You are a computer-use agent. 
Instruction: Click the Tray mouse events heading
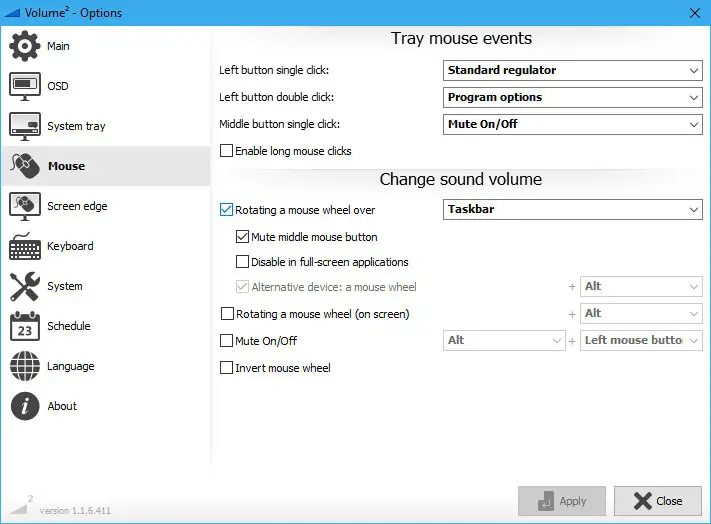(461, 39)
